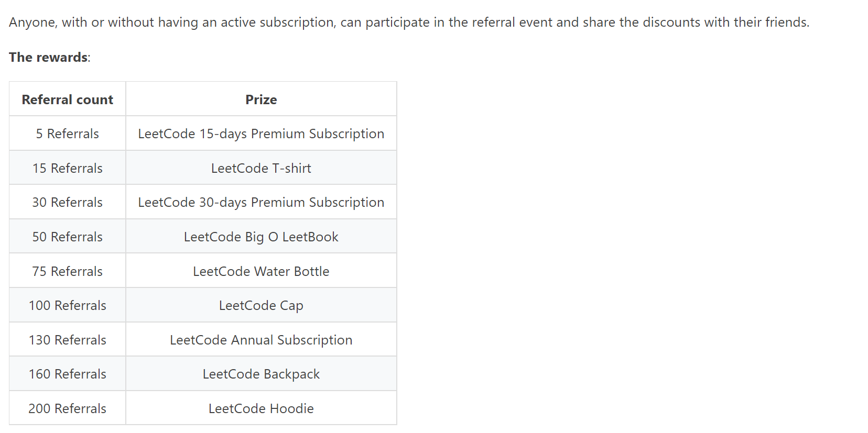Select LeetCode Big O LeetBook prize

[x=261, y=236]
